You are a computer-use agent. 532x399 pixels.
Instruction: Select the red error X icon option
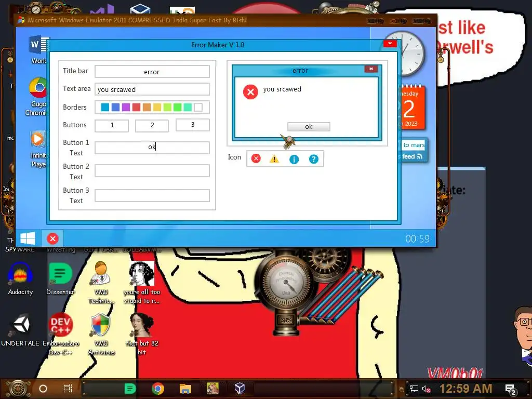(x=256, y=159)
